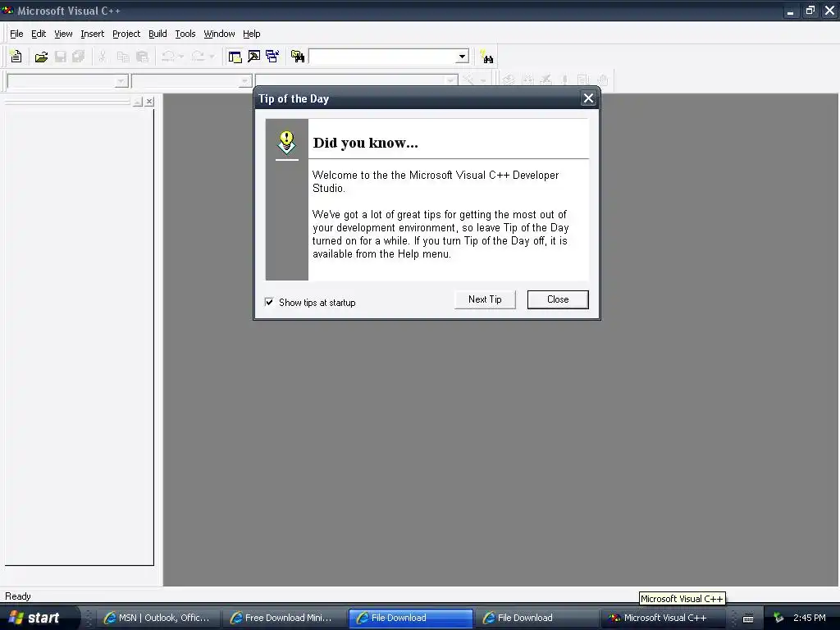Click the New Text File toolbar icon
Viewport: 840px width, 630px height.
point(16,57)
